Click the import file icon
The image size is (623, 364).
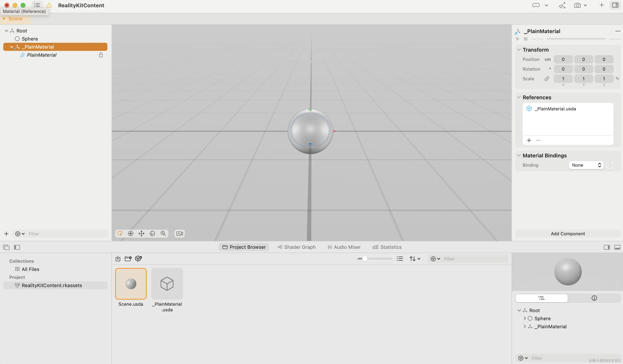(x=118, y=259)
